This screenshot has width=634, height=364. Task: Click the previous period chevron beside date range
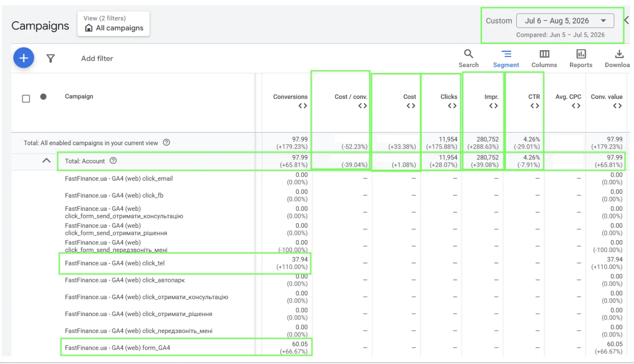pyautogui.click(x=627, y=20)
